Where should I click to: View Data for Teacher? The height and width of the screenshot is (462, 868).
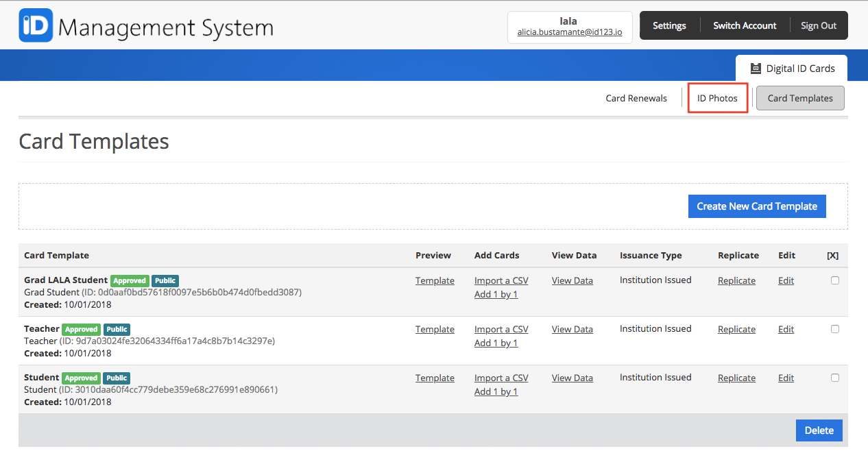(572, 329)
